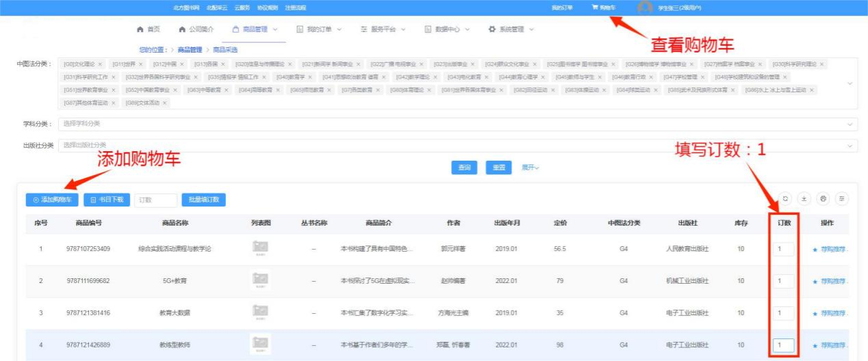Click the download icon above the table
868x361 pixels.
pos(804,198)
